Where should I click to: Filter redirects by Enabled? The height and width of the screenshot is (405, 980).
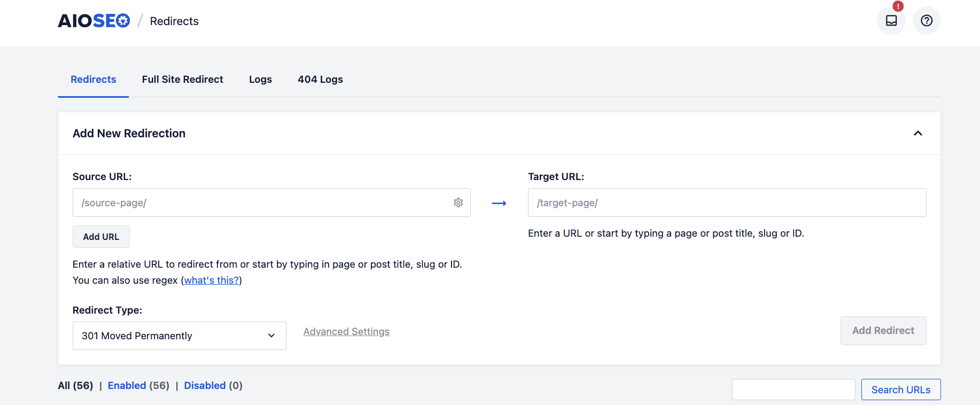[x=127, y=386]
